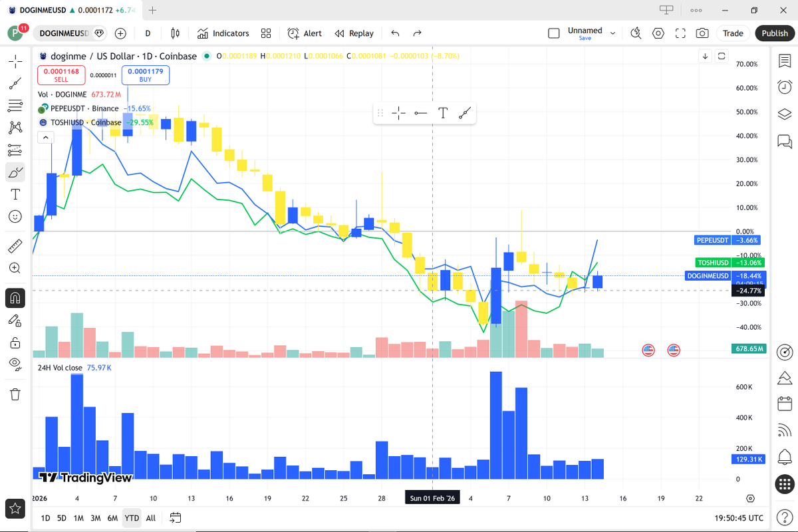Select the brush geometric shapes tool
Screen dimensions: 798x532
click(x=15, y=172)
